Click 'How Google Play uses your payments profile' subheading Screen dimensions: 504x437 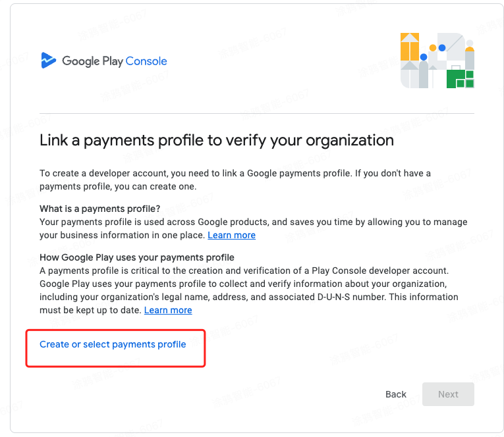137,257
